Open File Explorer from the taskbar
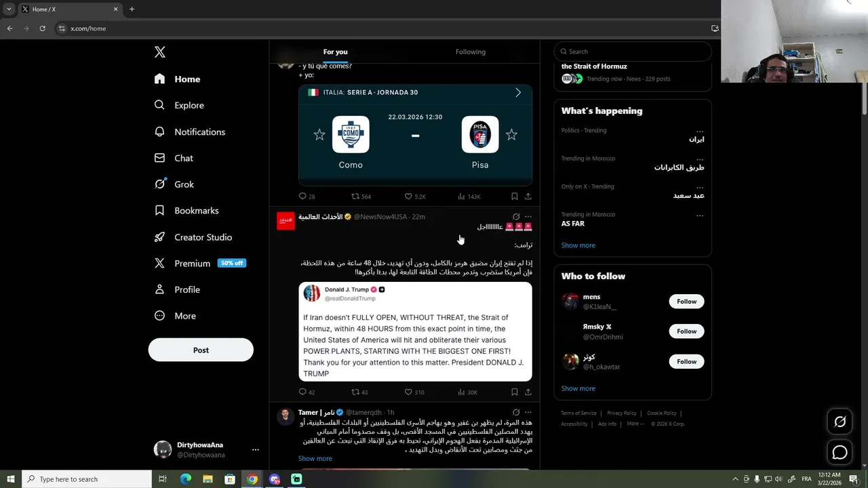 point(208,479)
